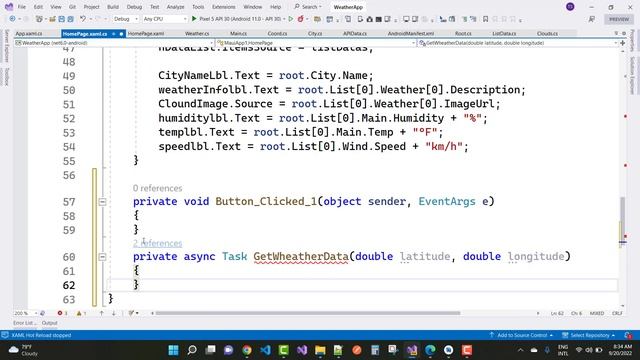The image size is (640, 360).
Task: Click the bookmark icon in toolbar
Action: pos(485,19)
